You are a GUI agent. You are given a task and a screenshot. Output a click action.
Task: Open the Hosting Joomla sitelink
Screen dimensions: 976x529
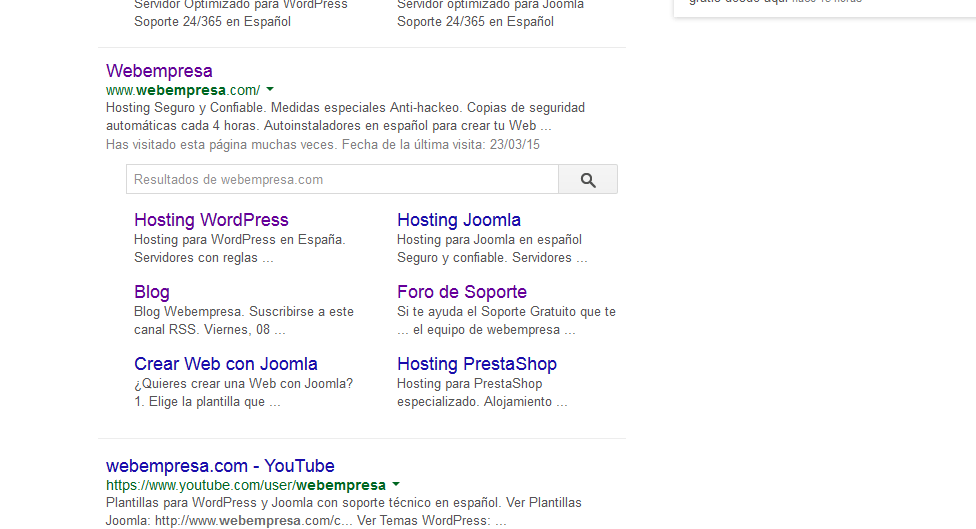click(x=459, y=220)
